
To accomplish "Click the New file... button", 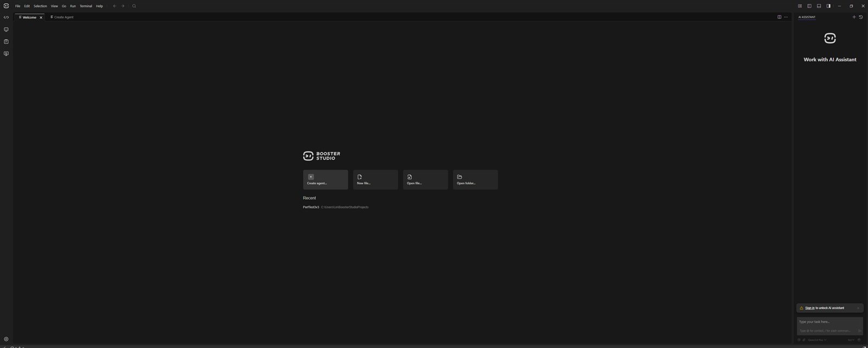I will coord(375,180).
